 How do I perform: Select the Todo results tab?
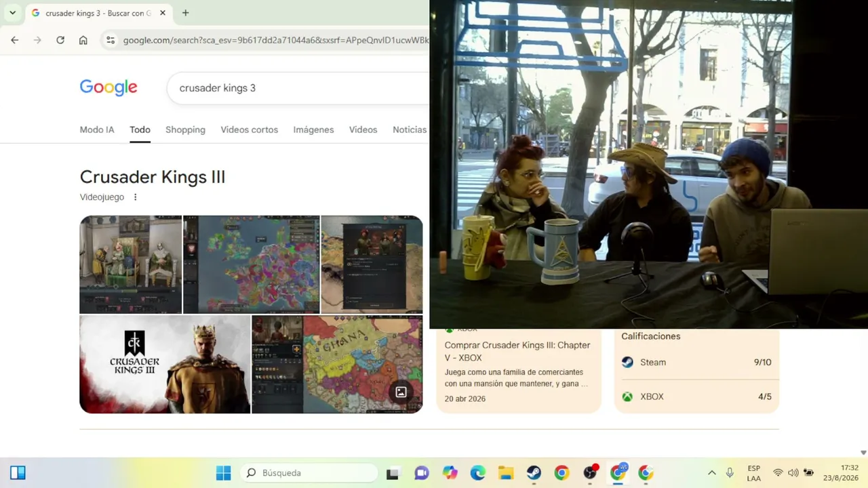[x=140, y=129]
